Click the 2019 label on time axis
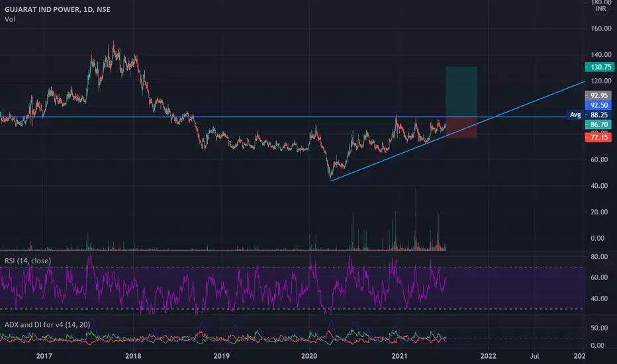 point(222,356)
